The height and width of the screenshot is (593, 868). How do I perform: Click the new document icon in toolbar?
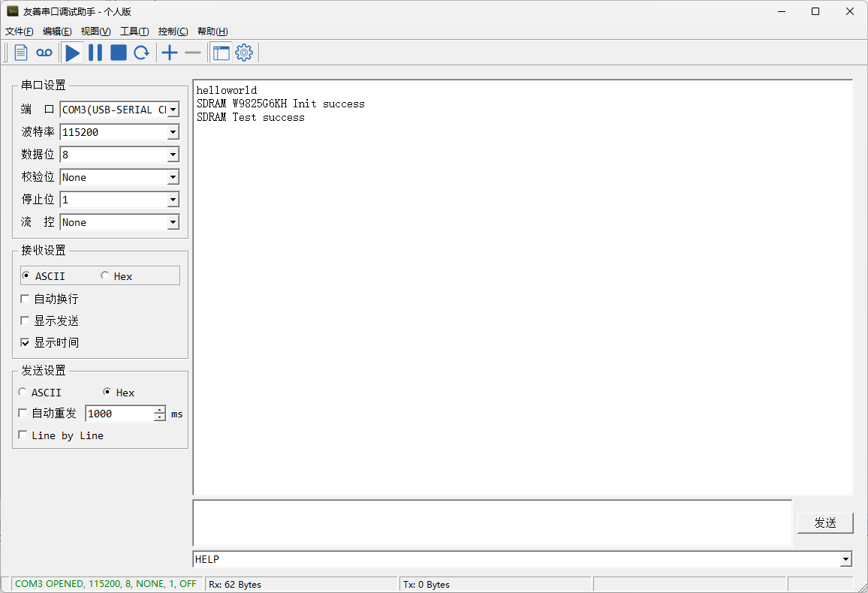[x=21, y=53]
